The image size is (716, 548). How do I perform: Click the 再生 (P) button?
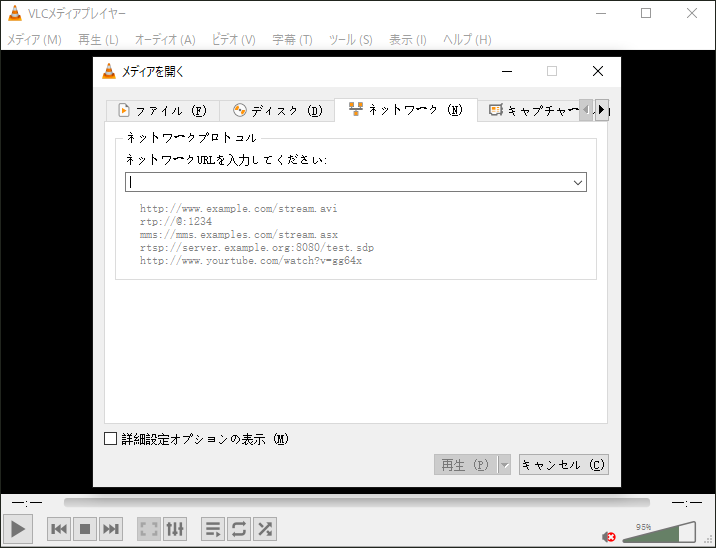pyautogui.click(x=465, y=465)
